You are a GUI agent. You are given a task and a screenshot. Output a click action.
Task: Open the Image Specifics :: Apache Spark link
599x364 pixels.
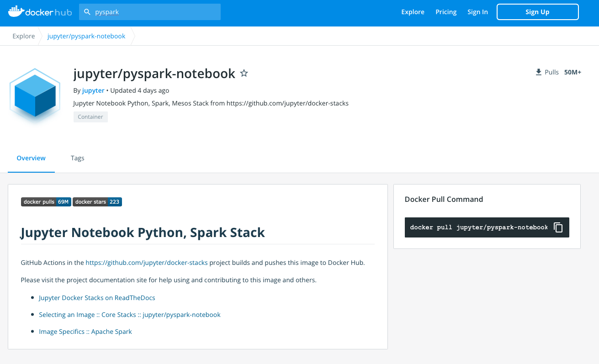[85, 331]
